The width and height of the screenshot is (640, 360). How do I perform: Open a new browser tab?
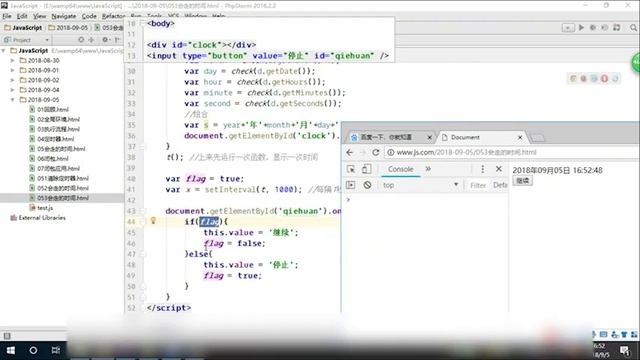tap(538, 138)
